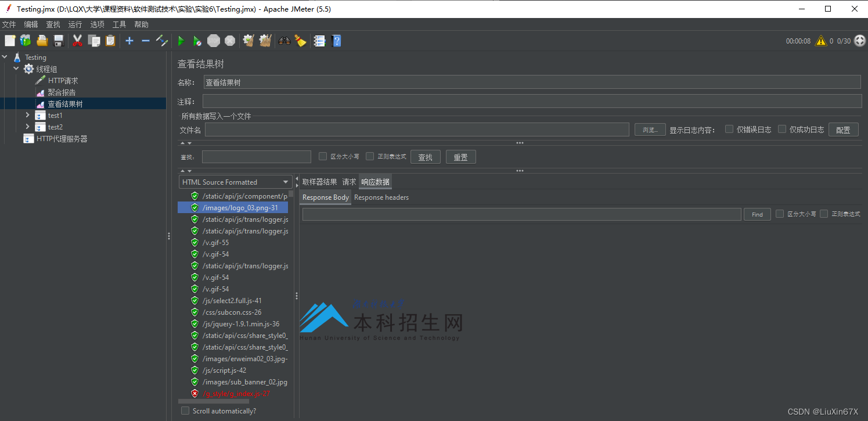Screen dimensions: 868x421
Task: Click the Reset Search broom icon
Action: pos(300,41)
